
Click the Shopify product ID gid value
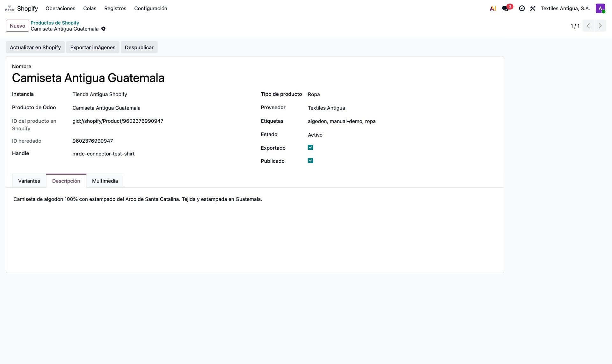tap(118, 121)
